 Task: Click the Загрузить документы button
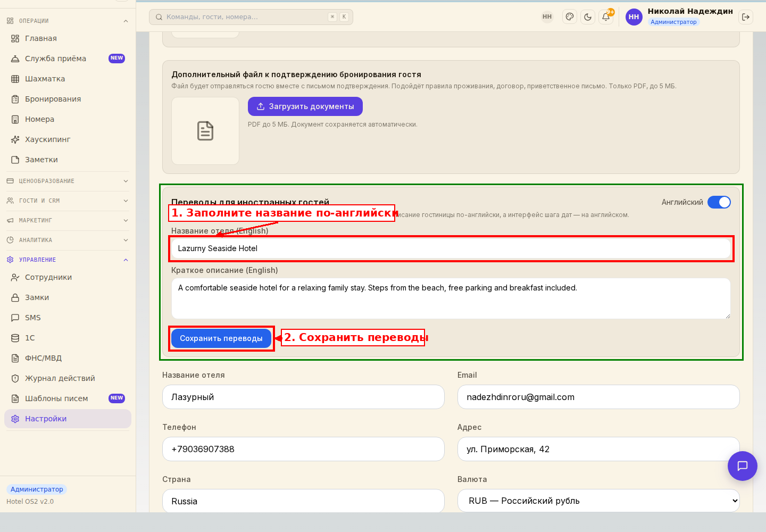click(305, 106)
